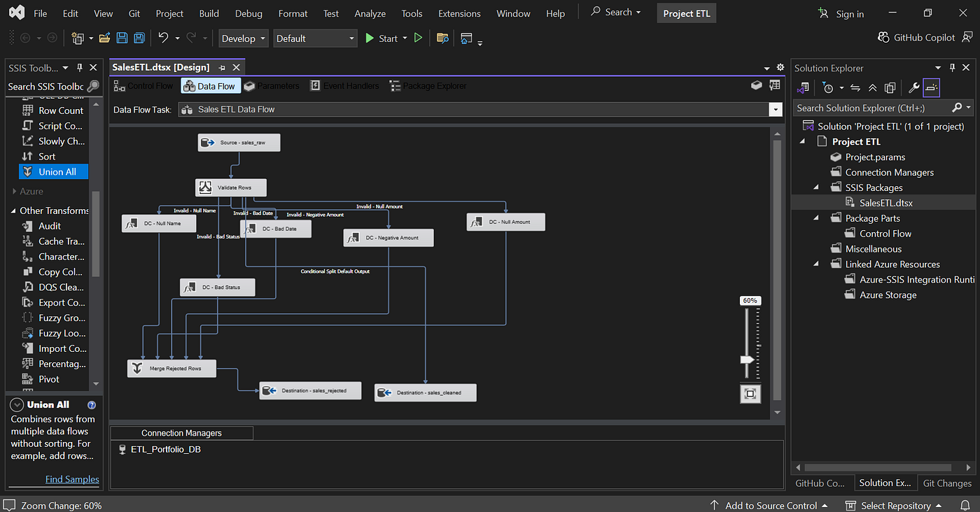Select the Export Column toolbox item
The height and width of the screenshot is (512, 980).
click(52, 303)
